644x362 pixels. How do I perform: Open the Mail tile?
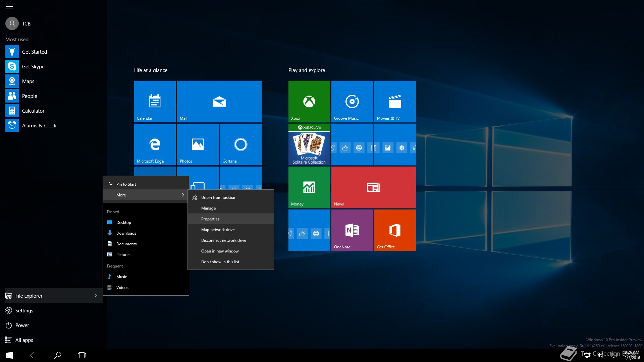click(219, 102)
